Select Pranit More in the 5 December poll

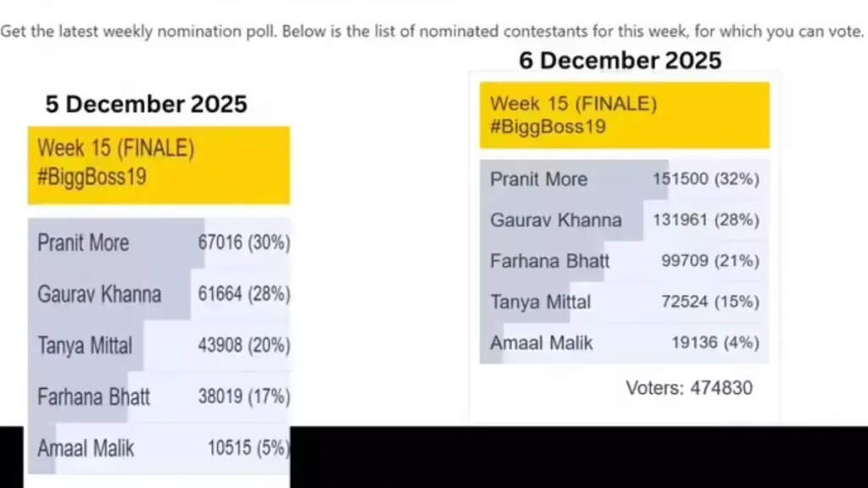click(x=83, y=243)
